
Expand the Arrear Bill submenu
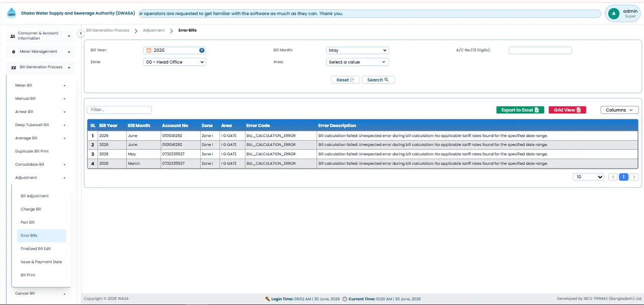coord(41,112)
